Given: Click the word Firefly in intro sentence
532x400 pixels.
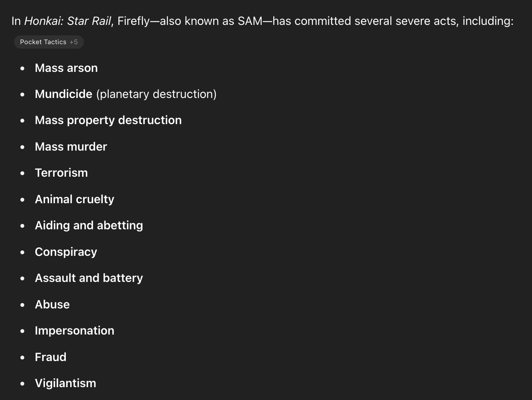Looking at the screenshot, I should [133, 21].
